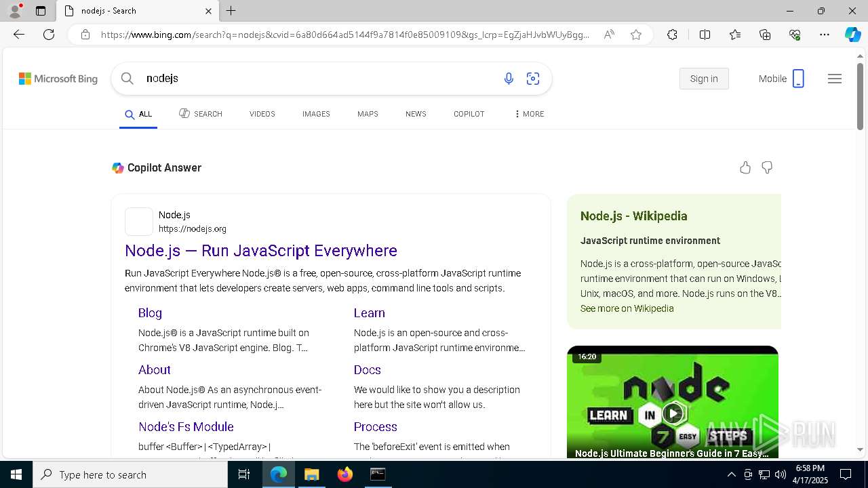
Task: Open Node's Fs Module sitelink
Action: pos(186,427)
